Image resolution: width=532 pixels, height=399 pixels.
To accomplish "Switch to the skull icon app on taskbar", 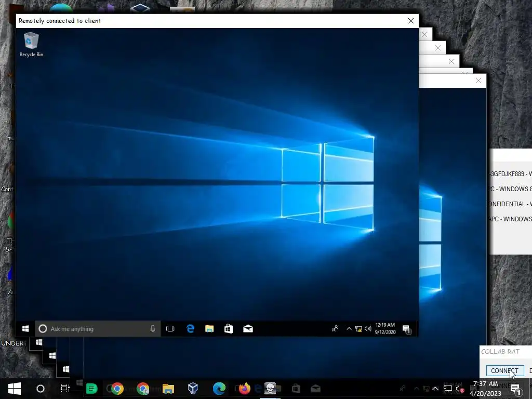I will click(270, 389).
